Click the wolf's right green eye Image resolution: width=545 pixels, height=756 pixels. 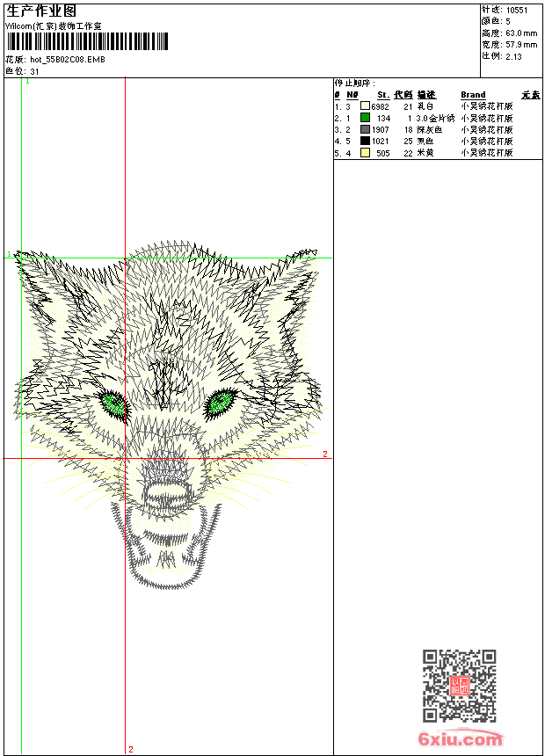point(219,403)
